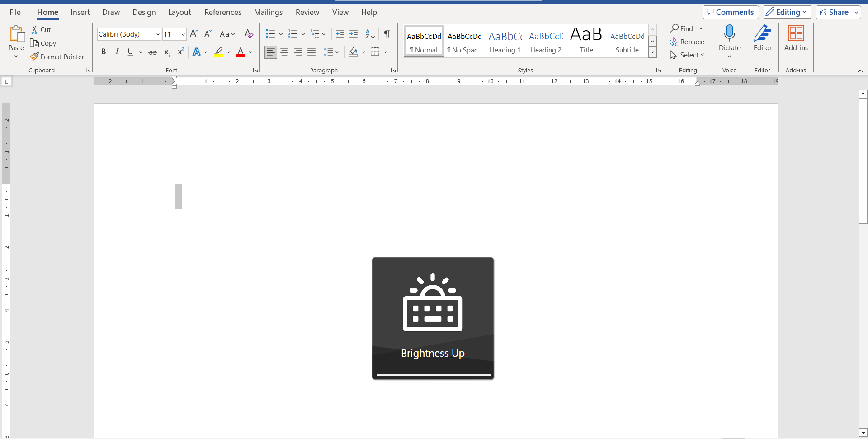Start a bulleted list
Image resolution: width=868 pixels, height=439 pixels.
coord(270,34)
